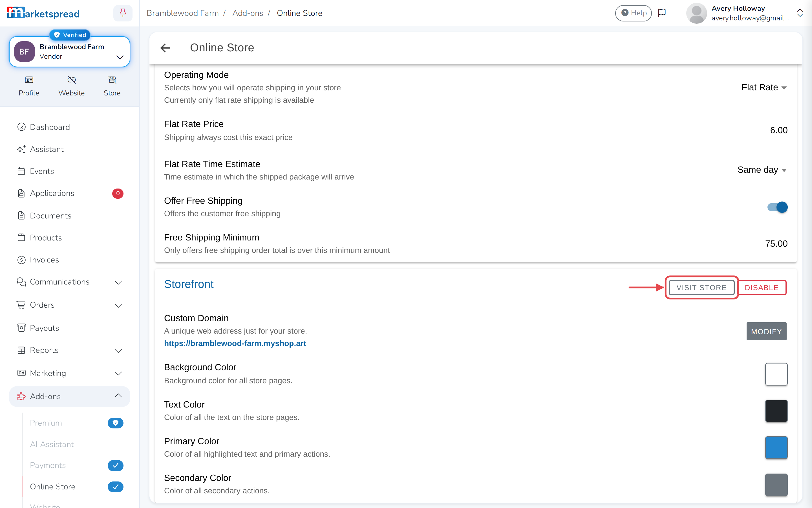The width and height of the screenshot is (812, 508).
Task: Open Applications in the sidebar
Action: [70, 193]
